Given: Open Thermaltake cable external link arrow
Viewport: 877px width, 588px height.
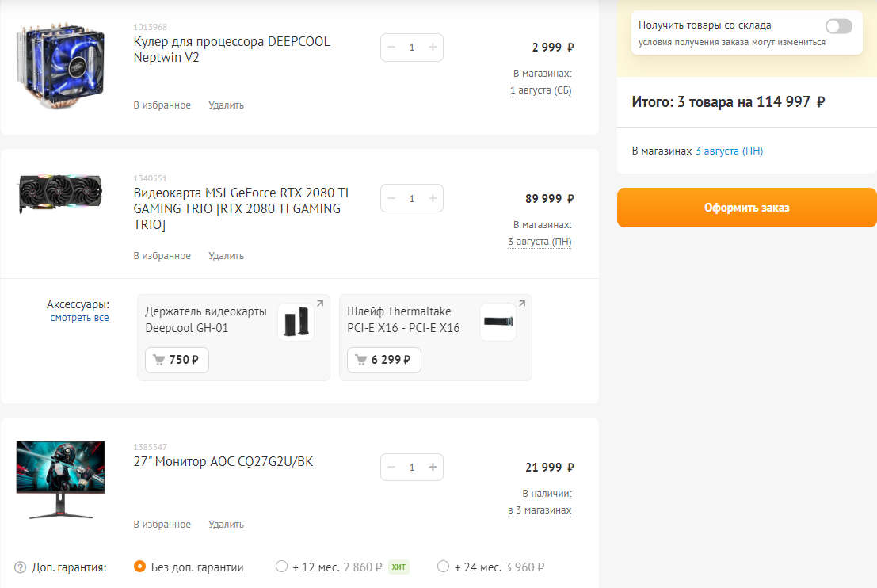Looking at the screenshot, I should [x=522, y=304].
